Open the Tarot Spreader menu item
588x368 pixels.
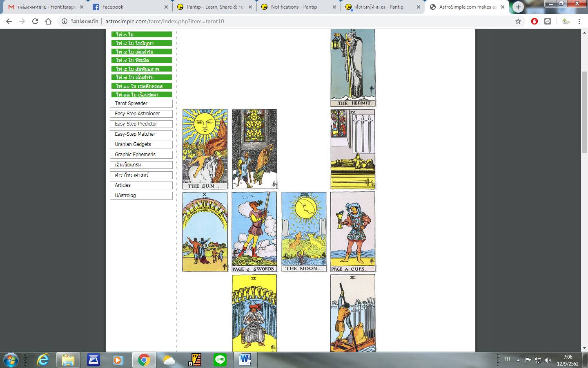click(141, 103)
